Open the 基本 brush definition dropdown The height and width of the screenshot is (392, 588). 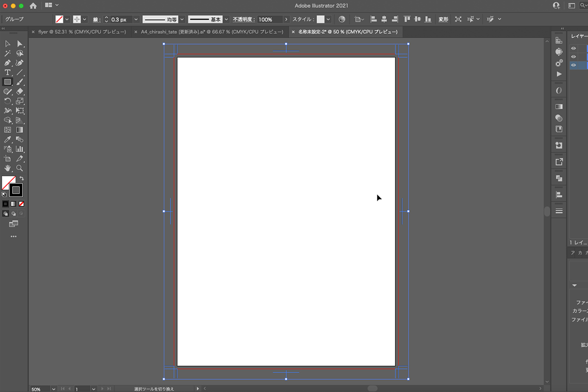click(226, 20)
